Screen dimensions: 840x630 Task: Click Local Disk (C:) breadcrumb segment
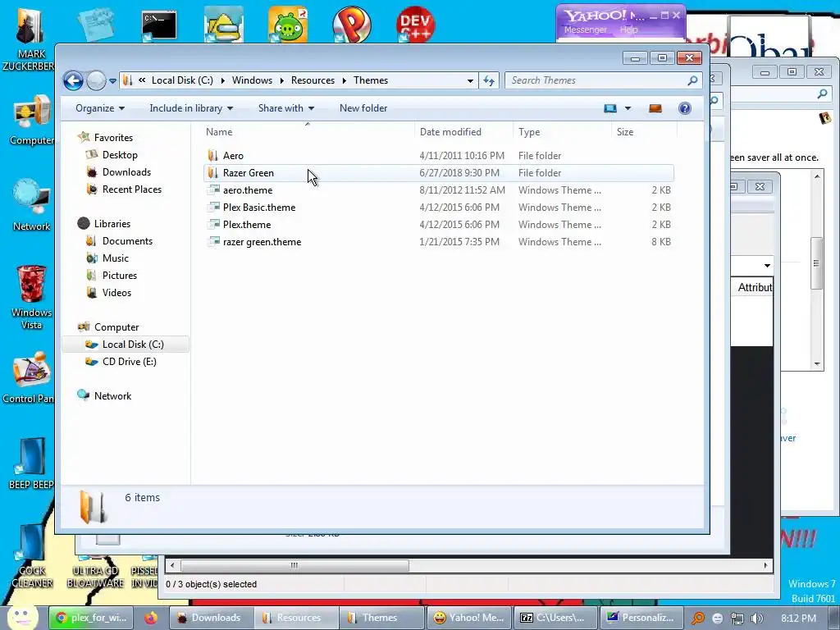tap(182, 80)
